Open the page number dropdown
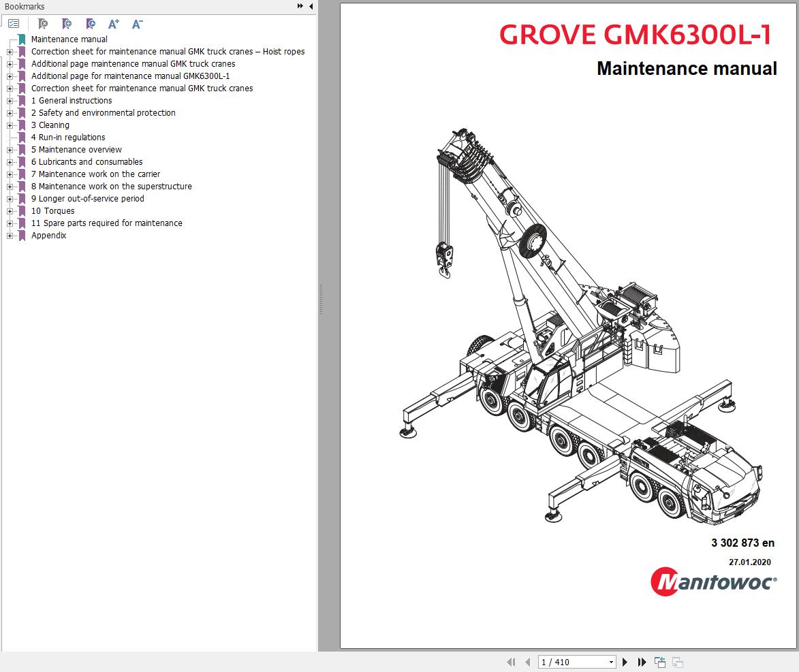Image resolution: width=799 pixels, height=672 pixels. [611, 661]
